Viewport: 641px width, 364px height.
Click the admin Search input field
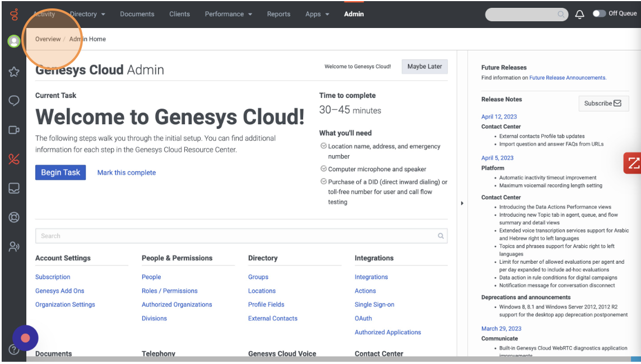click(x=235, y=236)
